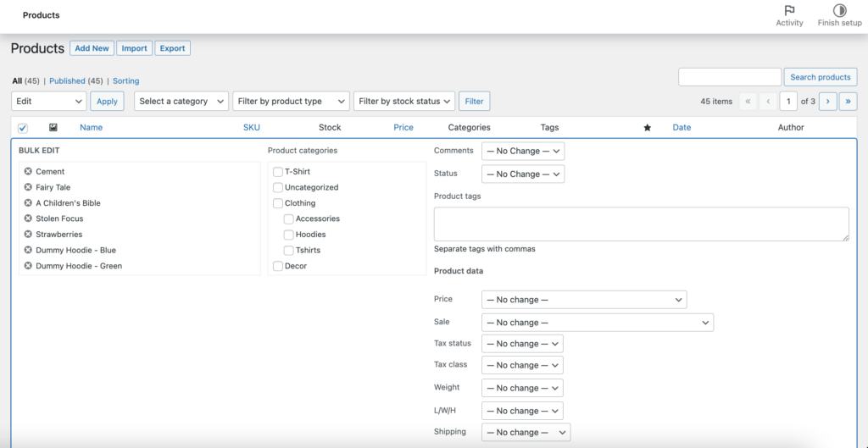Viewport: 868px width, 448px height.
Task: Open the L/W/H dimensions dropdown
Action: [x=522, y=411]
